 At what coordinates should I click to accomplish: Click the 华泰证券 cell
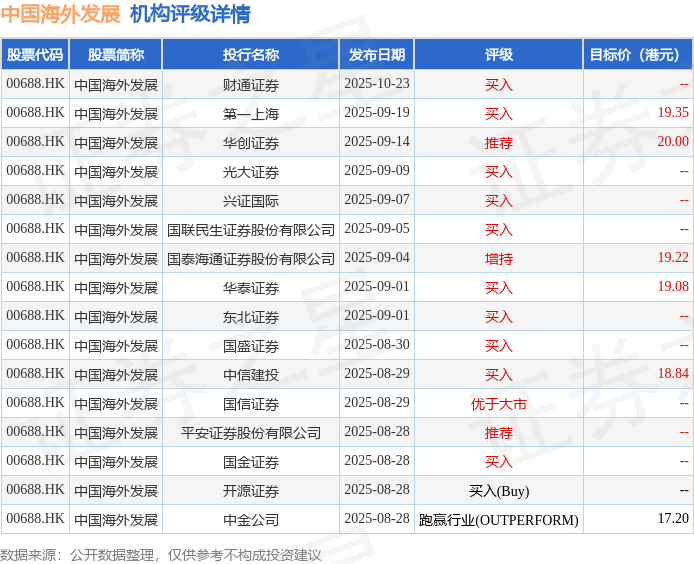[x=251, y=288]
